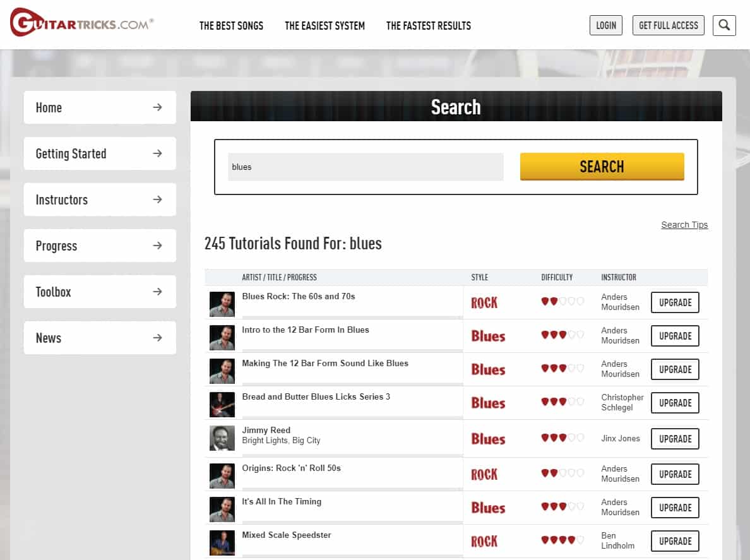Open thumbnail of Mixed Scale Speedster
The height and width of the screenshot is (560, 750).
(x=222, y=543)
